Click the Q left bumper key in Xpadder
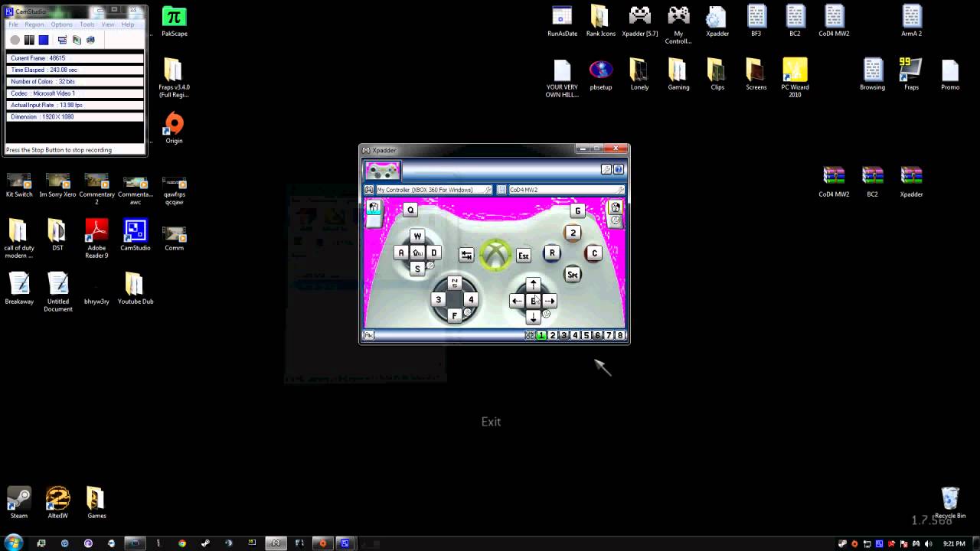This screenshot has width=980, height=551. [x=410, y=210]
